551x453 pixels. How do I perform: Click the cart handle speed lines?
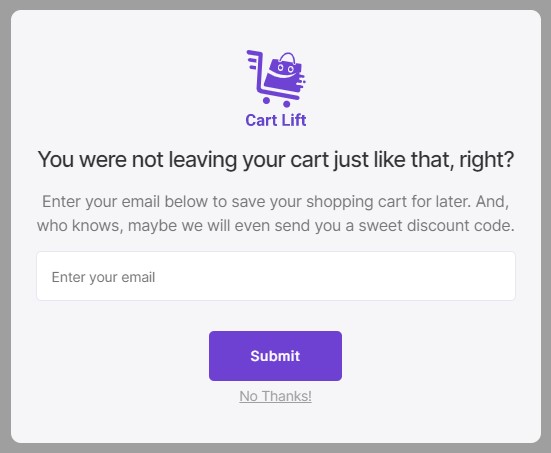pos(254,60)
